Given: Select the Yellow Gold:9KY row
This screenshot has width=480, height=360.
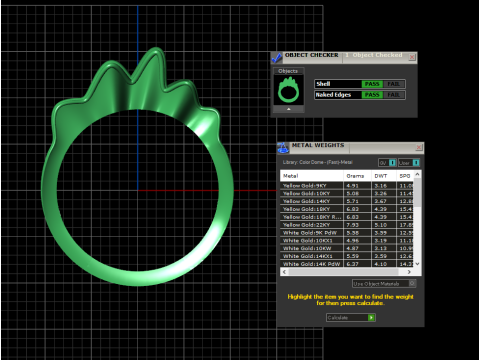Looking at the screenshot, I should pos(347,186).
